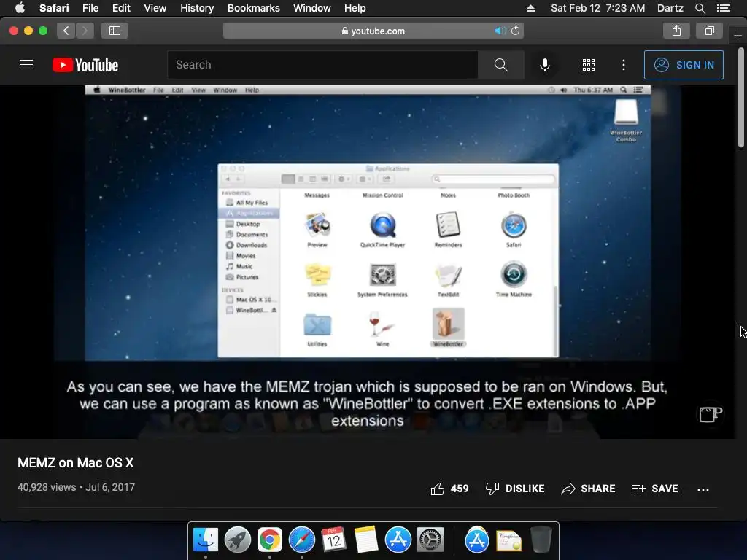This screenshot has height=560, width=747.
Task: Open Notification Center list icon
Action: [x=724, y=8]
